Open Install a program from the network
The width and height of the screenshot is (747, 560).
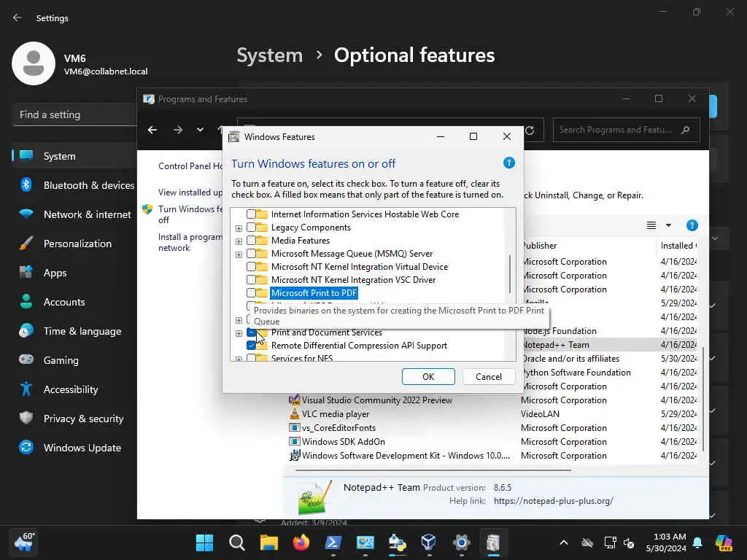[190, 242]
